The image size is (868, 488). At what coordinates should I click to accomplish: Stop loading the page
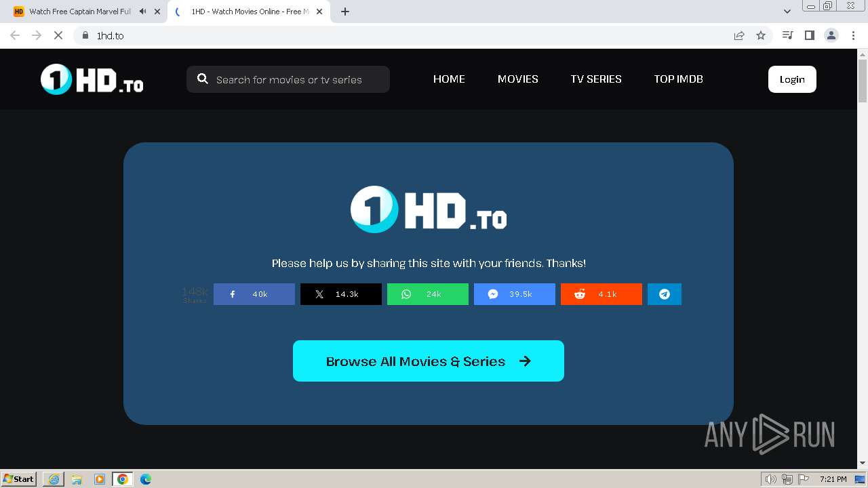tap(58, 35)
